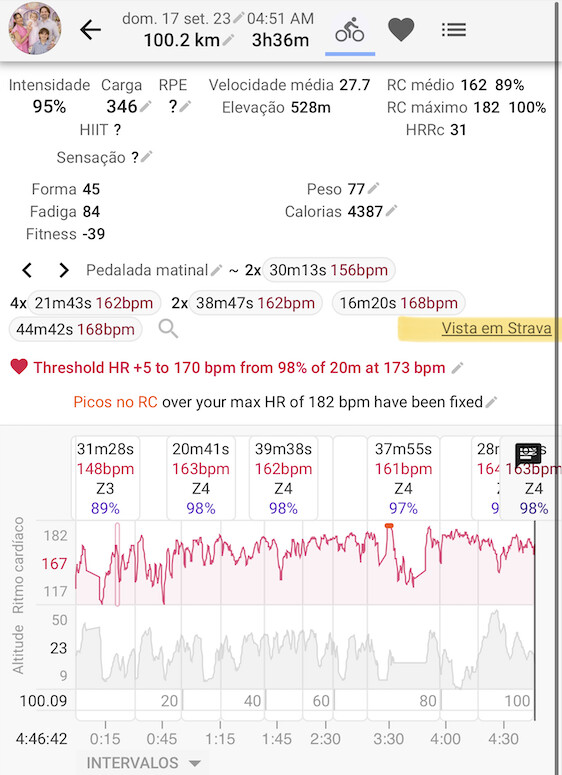Select the 30m13s 156bpm interval chip
The width and height of the screenshot is (562, 775).
[328, 270]
